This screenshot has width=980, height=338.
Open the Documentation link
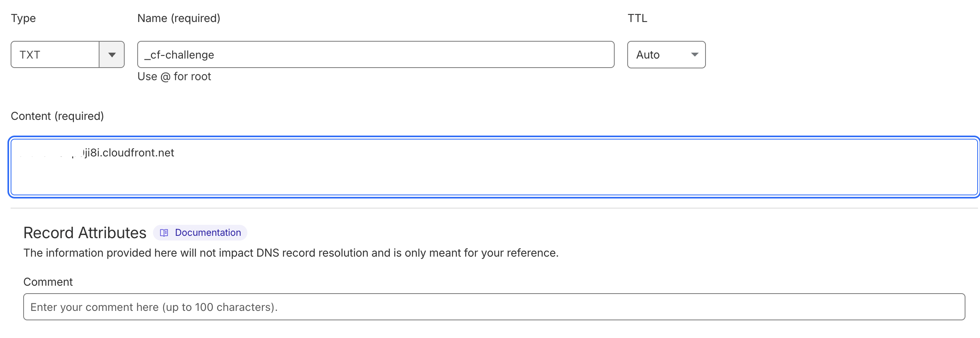[208, 233]
